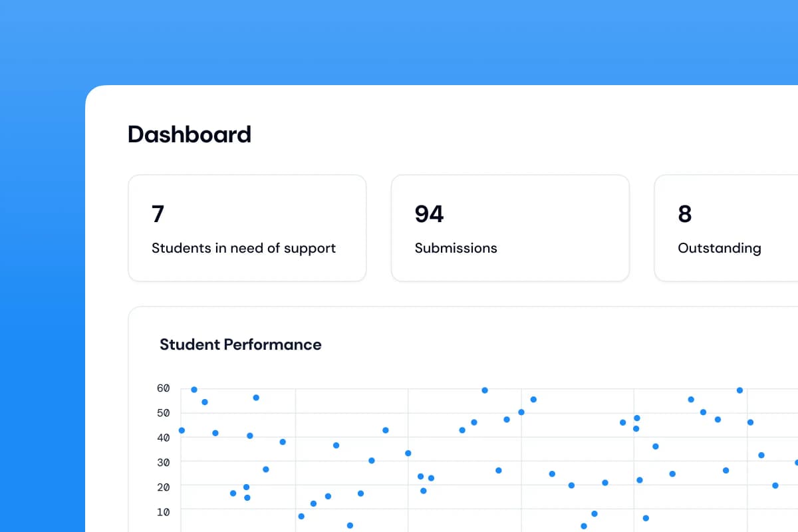
Task: Click a scatter point near the 50 gridline
Action: [x=521, y=412]
